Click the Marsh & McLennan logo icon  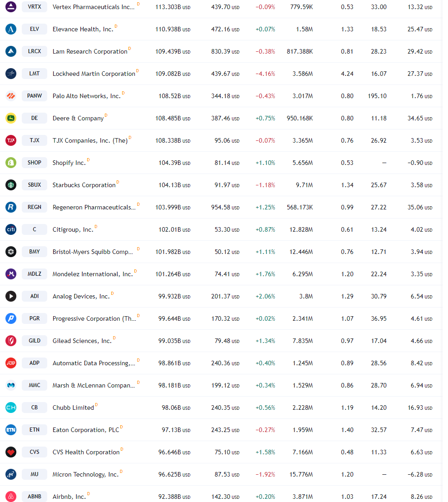(x=11, y=385)
